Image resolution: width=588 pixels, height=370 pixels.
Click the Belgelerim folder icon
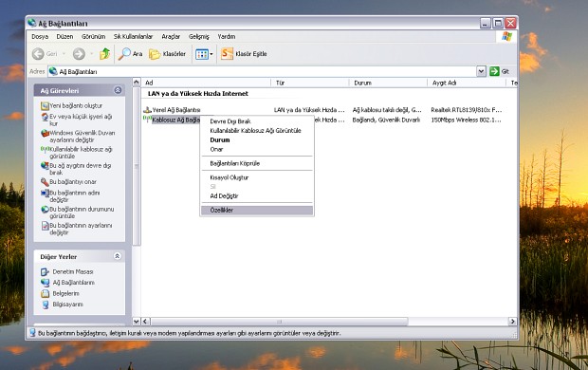45,293
